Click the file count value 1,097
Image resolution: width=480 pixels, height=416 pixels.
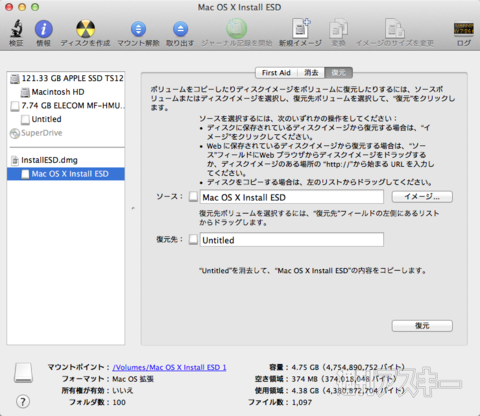point(302,402)
